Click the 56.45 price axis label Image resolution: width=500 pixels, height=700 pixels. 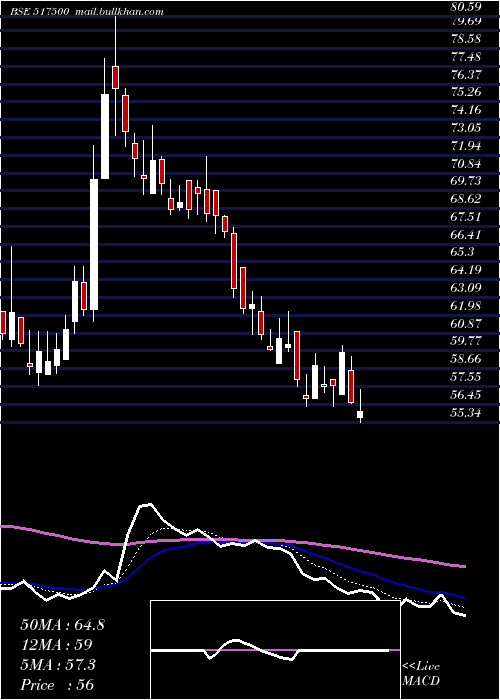tap(465, 394)
